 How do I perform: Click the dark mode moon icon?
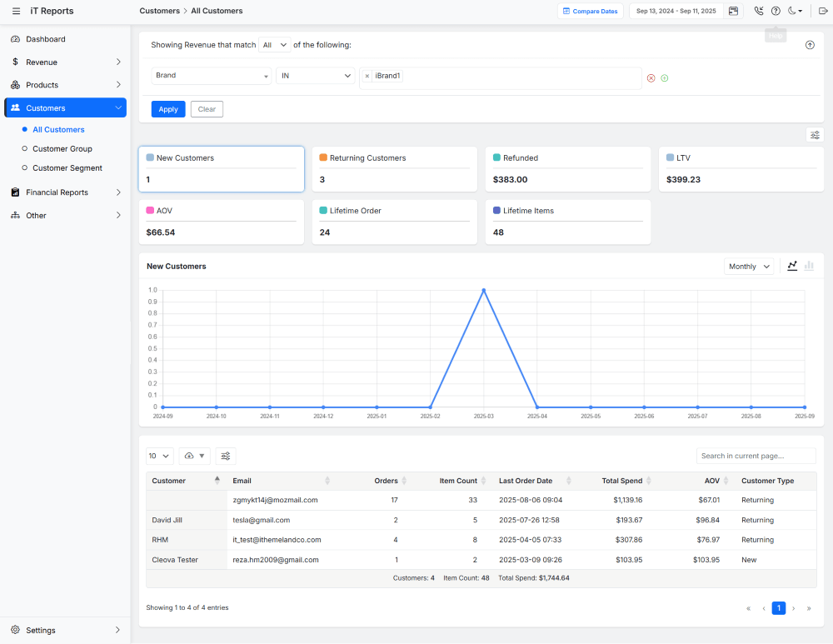(x=791, y=11)
